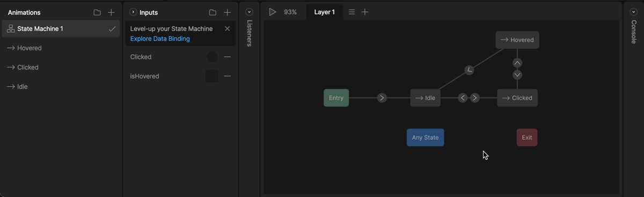Play the state machine

click(273, 12)
